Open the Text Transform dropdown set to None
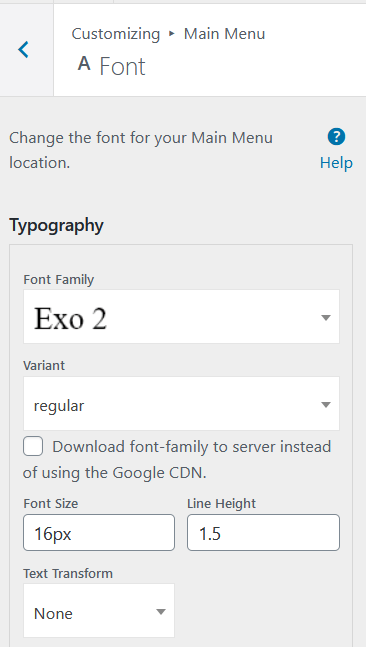This screenshot has width=366, height=647. click(99, 610)
